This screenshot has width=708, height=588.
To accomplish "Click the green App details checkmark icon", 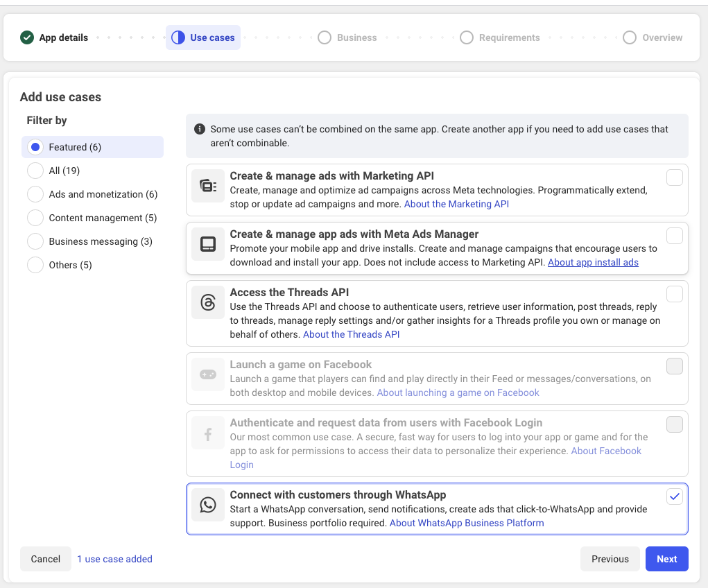I will (x=27, y=37).
